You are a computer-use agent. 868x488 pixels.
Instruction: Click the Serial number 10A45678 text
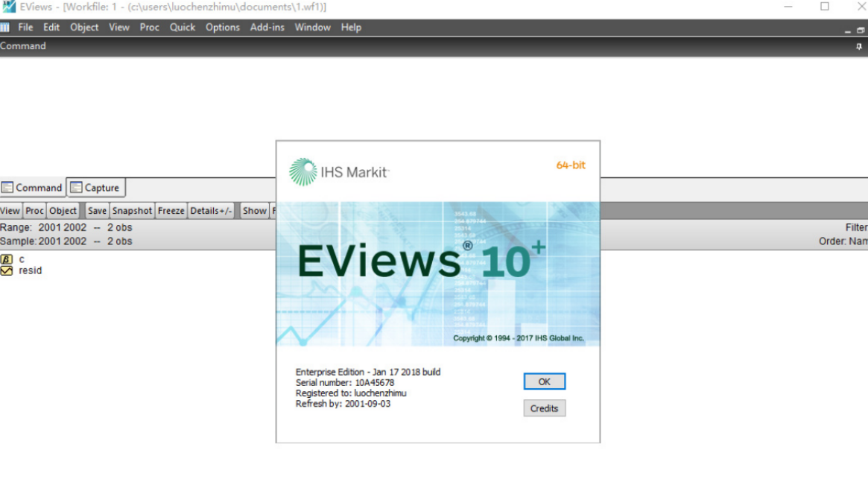345,382
